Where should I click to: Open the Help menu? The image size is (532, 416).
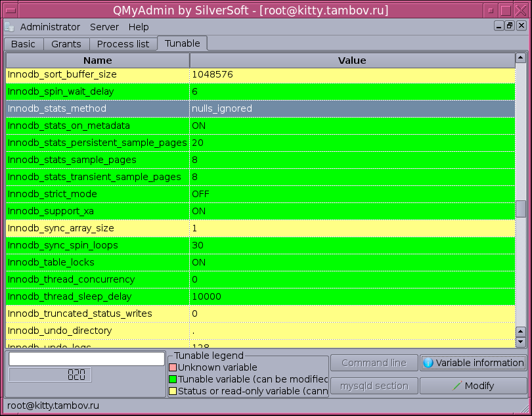pos(139,27)
